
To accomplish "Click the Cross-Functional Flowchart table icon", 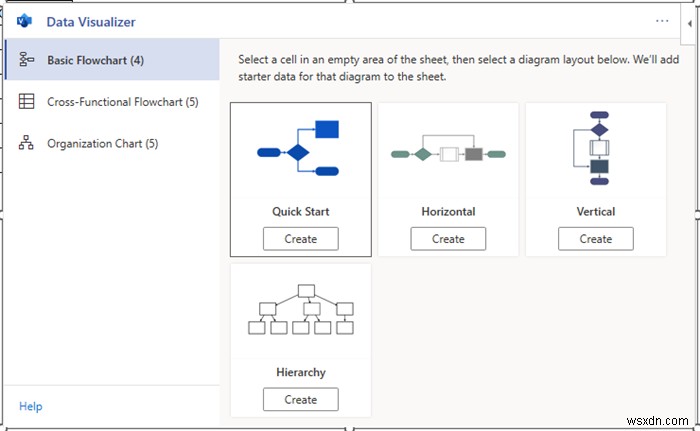I will click(x=26, y=101).
